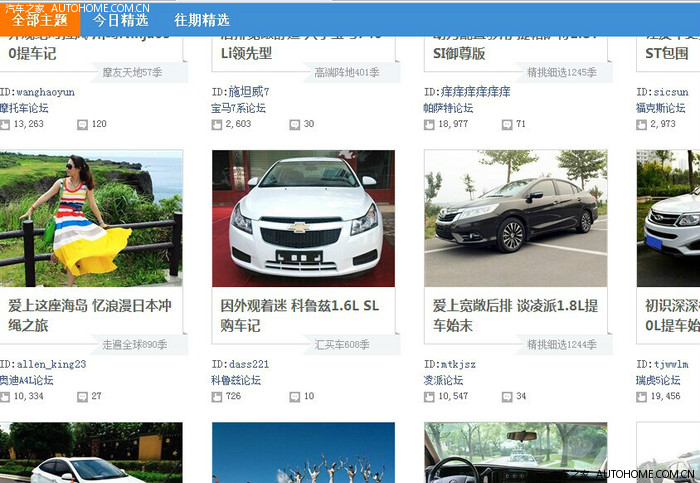Click the comment icon beside 30 replies
700x483 pixels.
coord(295,124)
